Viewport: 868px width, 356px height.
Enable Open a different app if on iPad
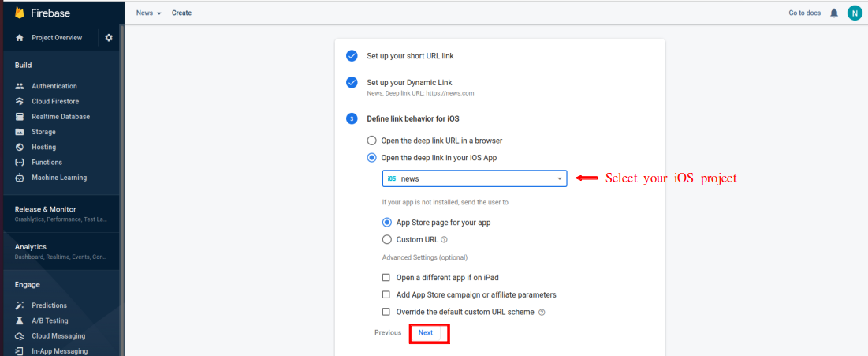point(386,277)
